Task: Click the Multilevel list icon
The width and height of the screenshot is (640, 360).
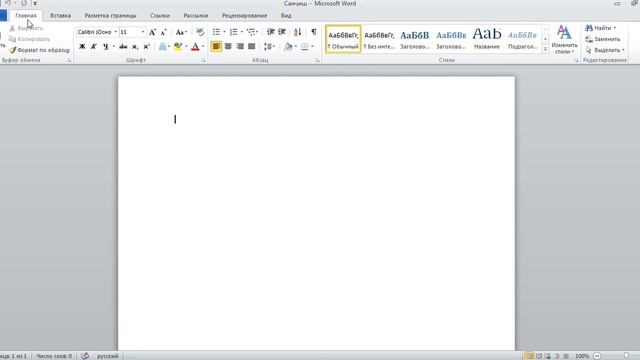Action: pyautogui.click(x=251, y=32)
